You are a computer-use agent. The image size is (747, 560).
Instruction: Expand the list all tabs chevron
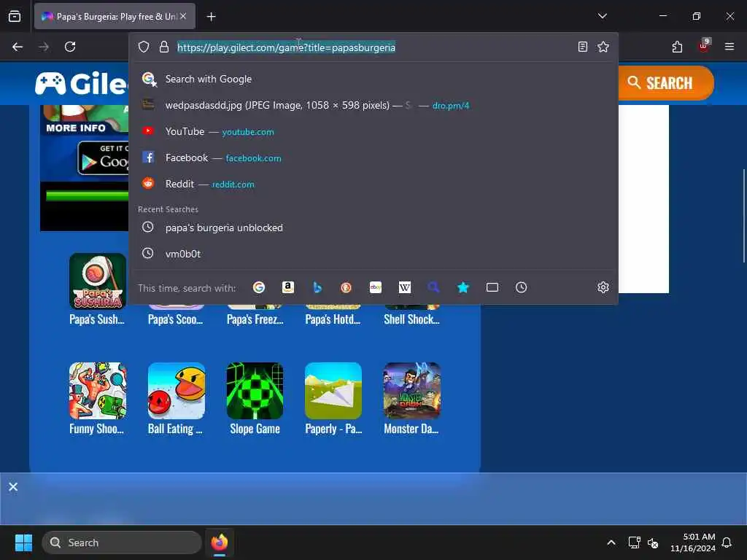(602, 16)
